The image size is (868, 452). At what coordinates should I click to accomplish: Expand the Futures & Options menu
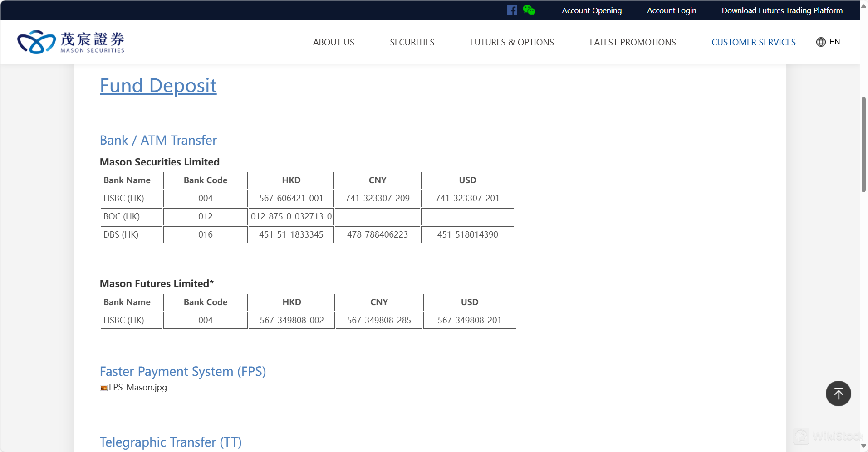tap(512, 42)
